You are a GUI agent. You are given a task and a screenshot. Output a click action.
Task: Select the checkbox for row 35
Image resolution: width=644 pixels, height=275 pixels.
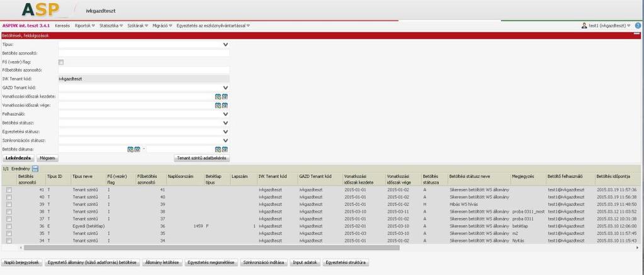9,233
